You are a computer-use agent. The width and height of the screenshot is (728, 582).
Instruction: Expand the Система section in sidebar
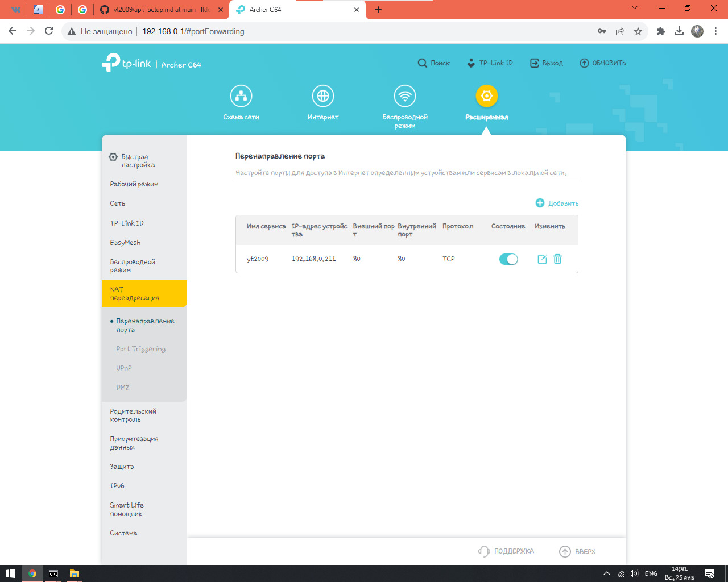click(123, 533)
